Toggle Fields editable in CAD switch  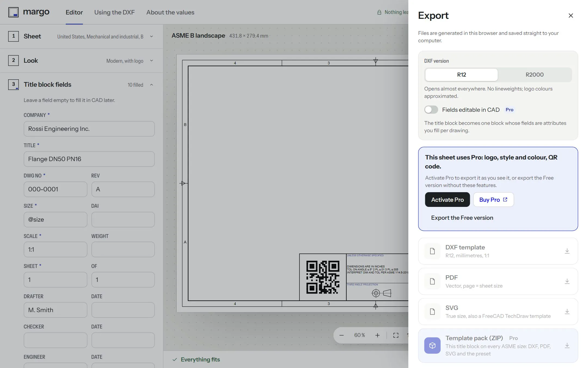coord(431,110)
